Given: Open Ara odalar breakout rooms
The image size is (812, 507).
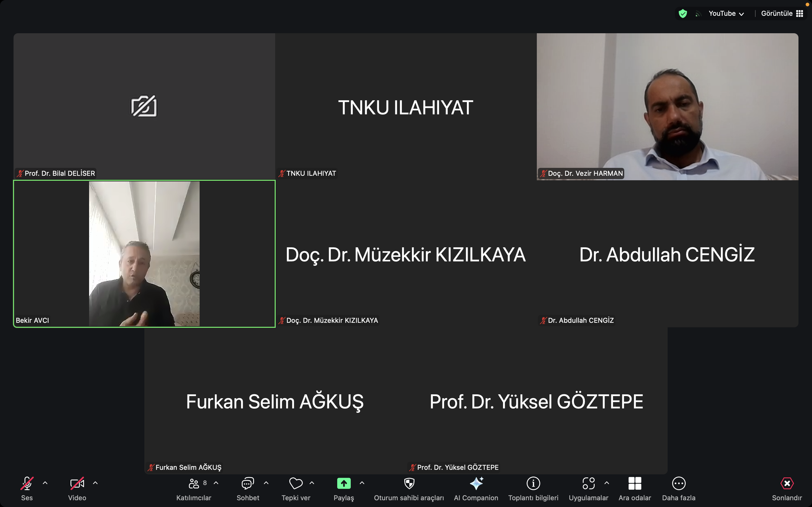Looking at the screenshot, I should tap(634, 484).
